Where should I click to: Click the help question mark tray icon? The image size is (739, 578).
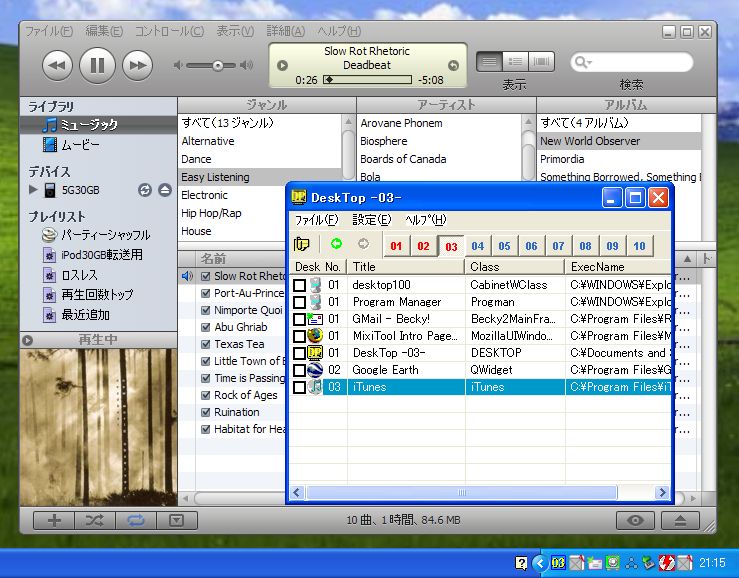521,562
